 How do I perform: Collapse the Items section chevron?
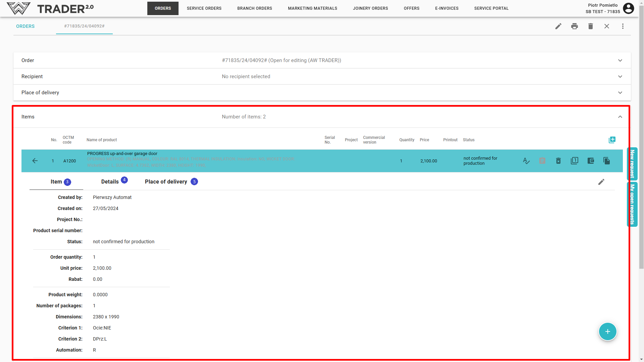[x=620, y=117]
